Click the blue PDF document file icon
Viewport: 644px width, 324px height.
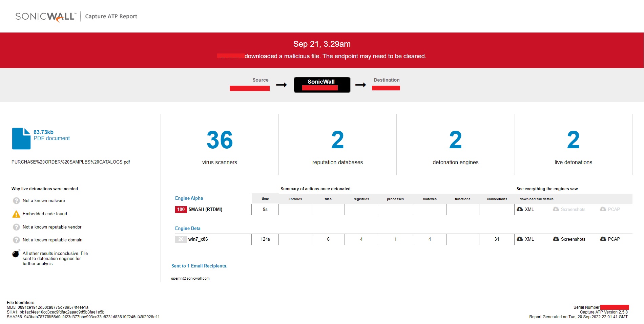[21, 138]
